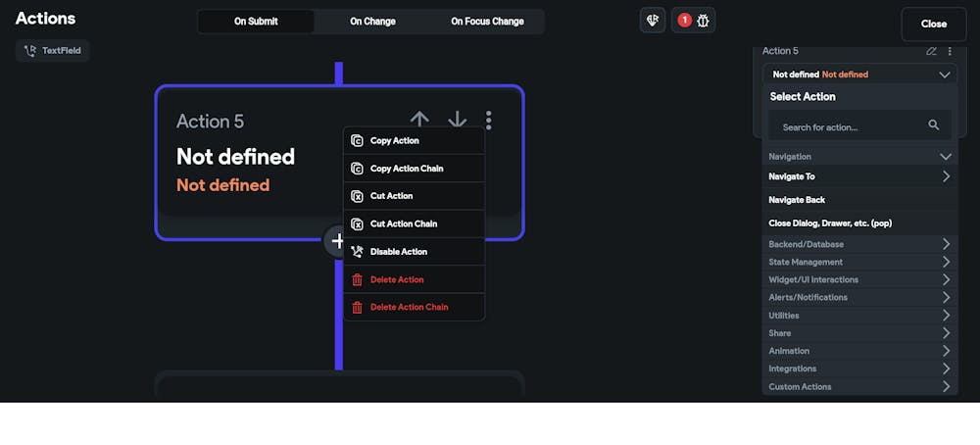Viewport: 980px width, 445px height.
Task: Choose Disable Action menu entry
Action: pos(415,252)
